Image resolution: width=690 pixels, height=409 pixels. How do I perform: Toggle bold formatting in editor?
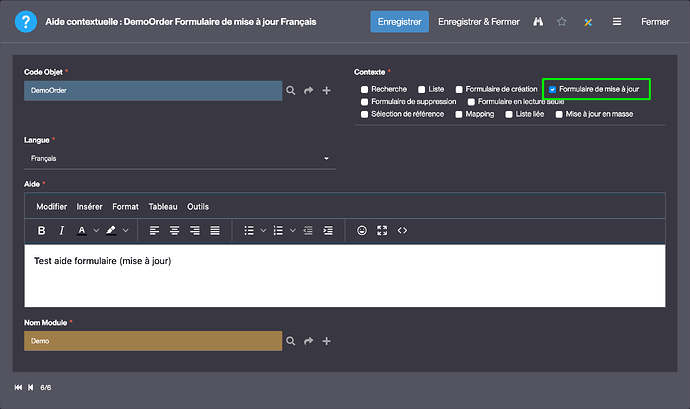(x=41, y=230)
